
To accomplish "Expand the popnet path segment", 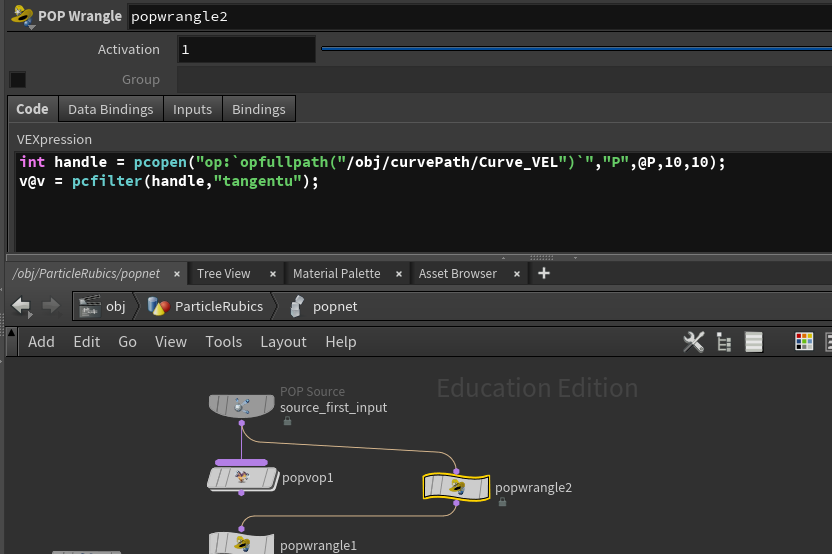I will (322, 306).
